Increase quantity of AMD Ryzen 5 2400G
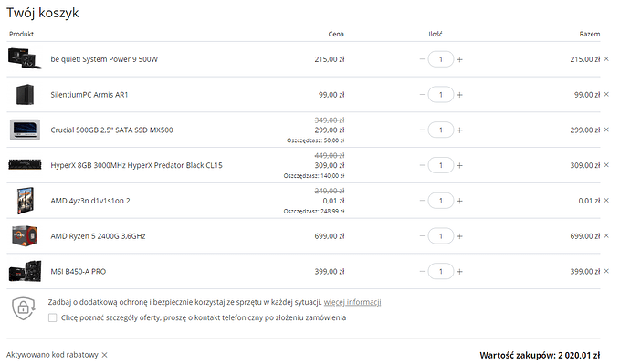Image resolution: width=630 pixels, height=364 pixels. pyautogui.click(x=459, y=236)
